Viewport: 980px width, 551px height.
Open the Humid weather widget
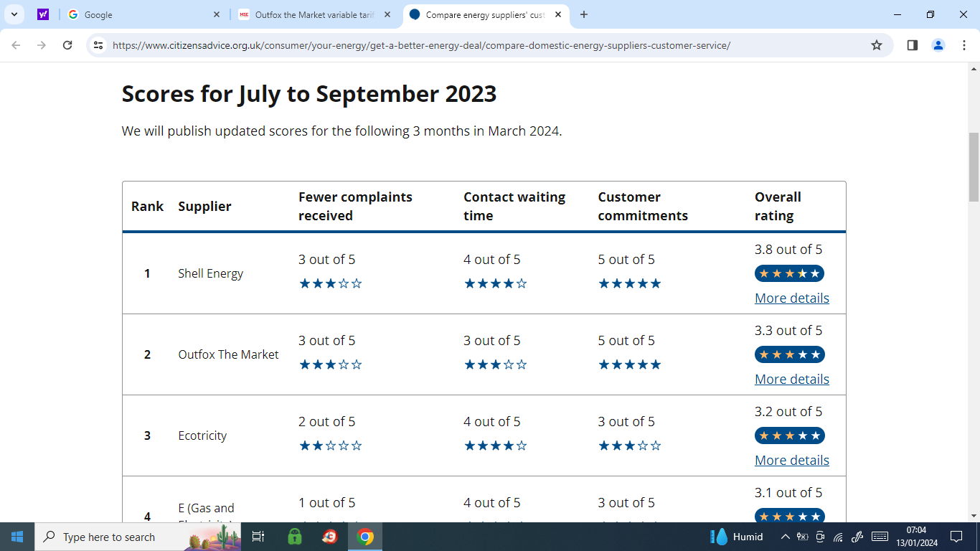(x=737, y=537)
